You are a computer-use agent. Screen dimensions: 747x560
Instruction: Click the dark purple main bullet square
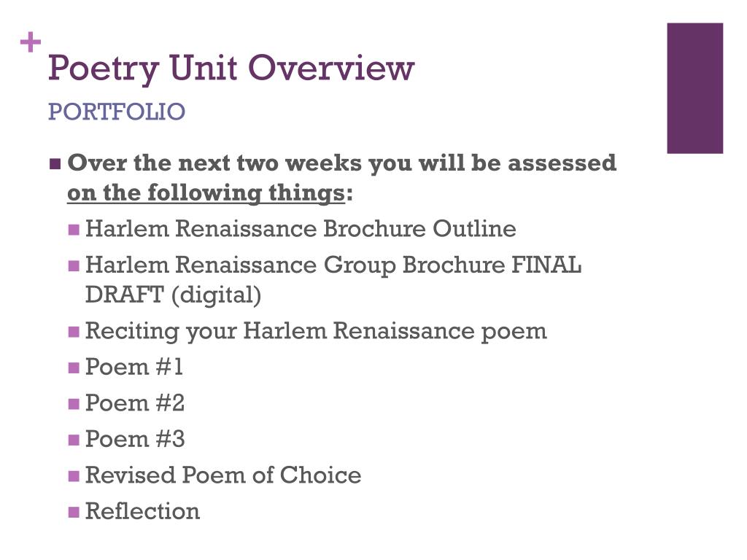tap(55, 164)
